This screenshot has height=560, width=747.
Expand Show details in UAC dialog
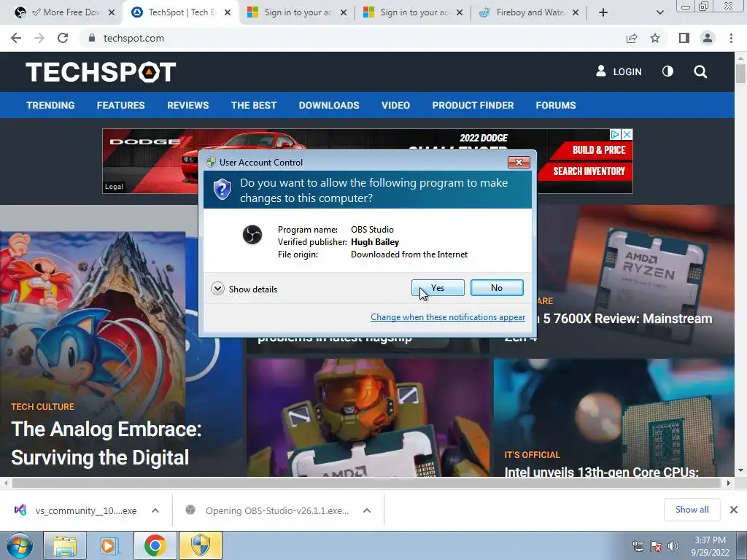(x=244, y=289)
